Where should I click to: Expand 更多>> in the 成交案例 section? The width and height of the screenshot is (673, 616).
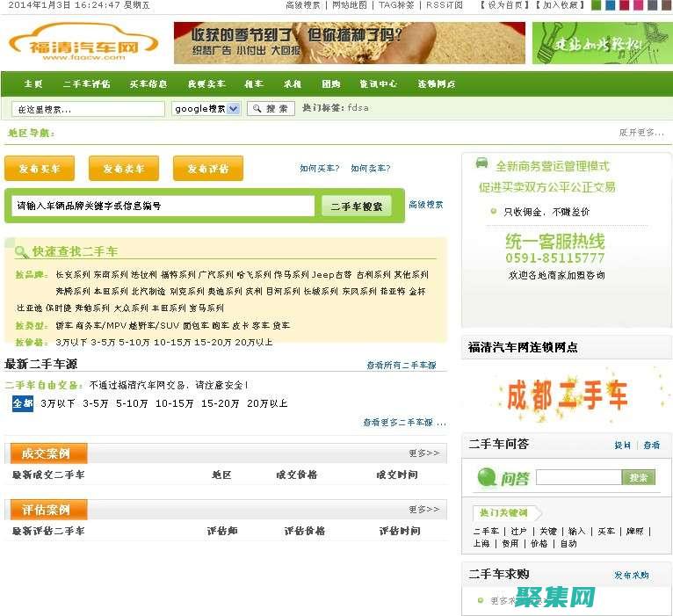click(x=423, y=453)
